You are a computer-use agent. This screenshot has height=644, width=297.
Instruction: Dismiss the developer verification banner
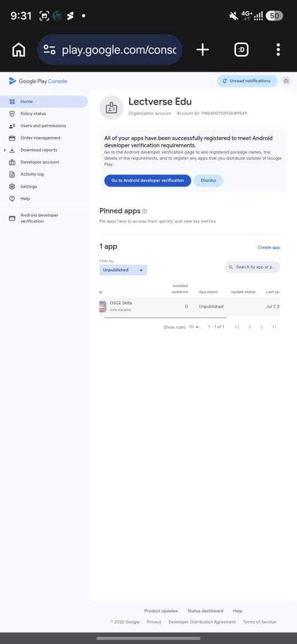click(208, 181)
